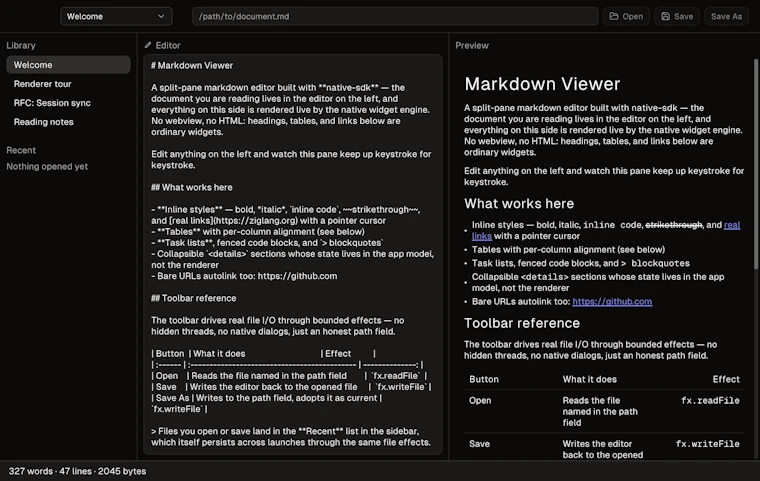This screenshot has height=481, width=760.
Task: Click inside the markdown editor text area
Action: tap(293, 255)
